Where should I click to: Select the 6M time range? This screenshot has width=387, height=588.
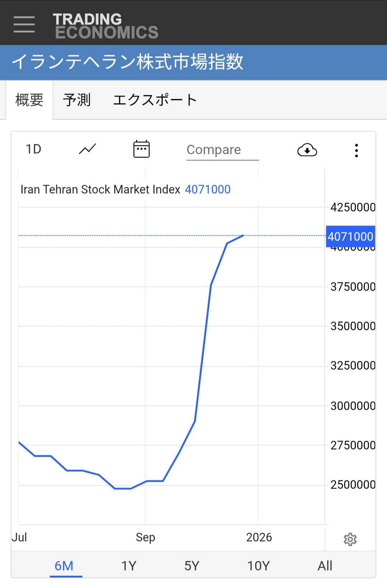click(x=64, y=566)
